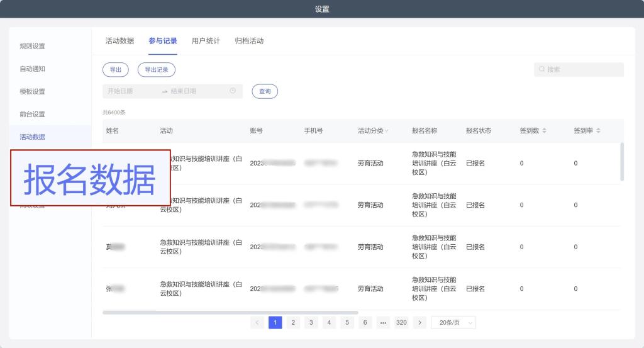The height and width of the screenshot is (348, 644).
Task: Click the 导出 button
Action: [x=115, y=70]
